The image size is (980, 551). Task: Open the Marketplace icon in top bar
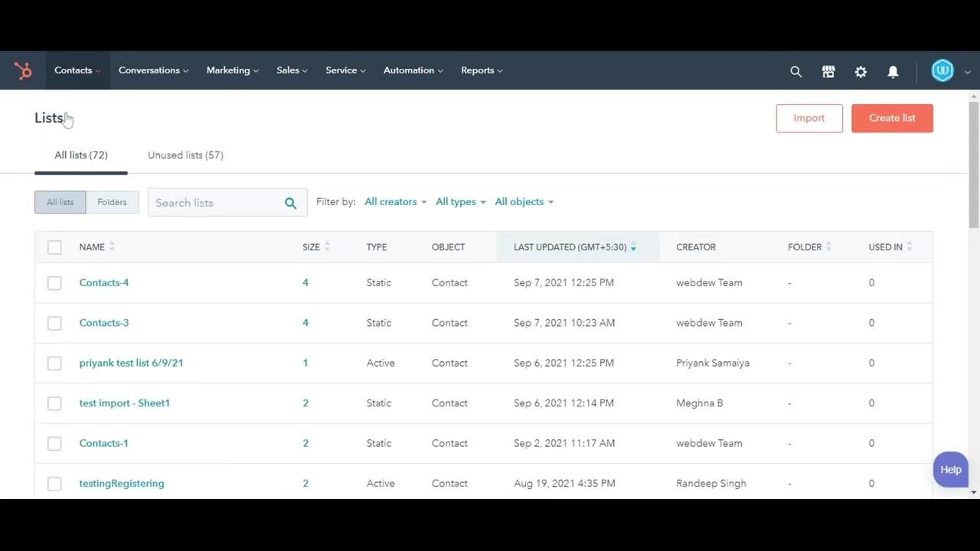828,71
